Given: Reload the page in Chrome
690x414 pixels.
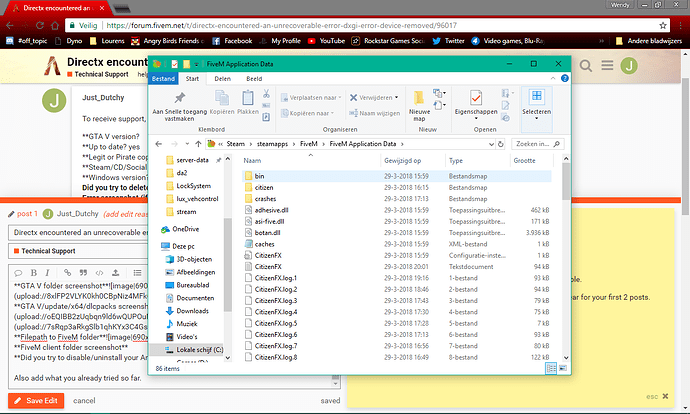Looking at the screenshot, I should [x=40, y=26].
